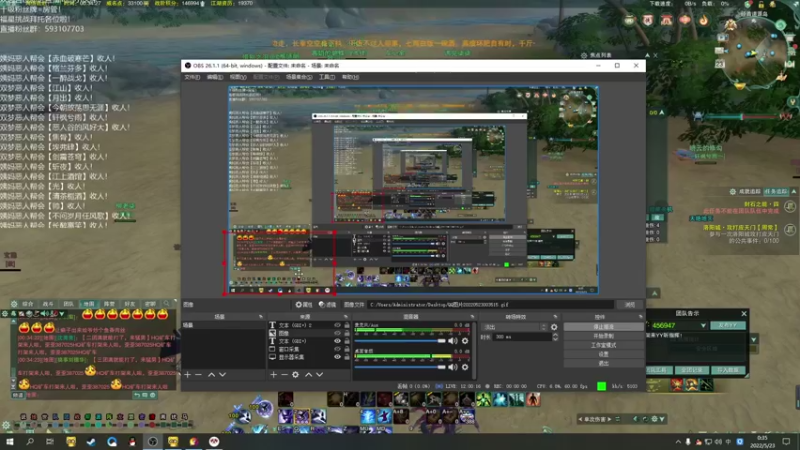Mute the 麦克风/Aux channel
The image size is (800, 450).
coord(453,341)
